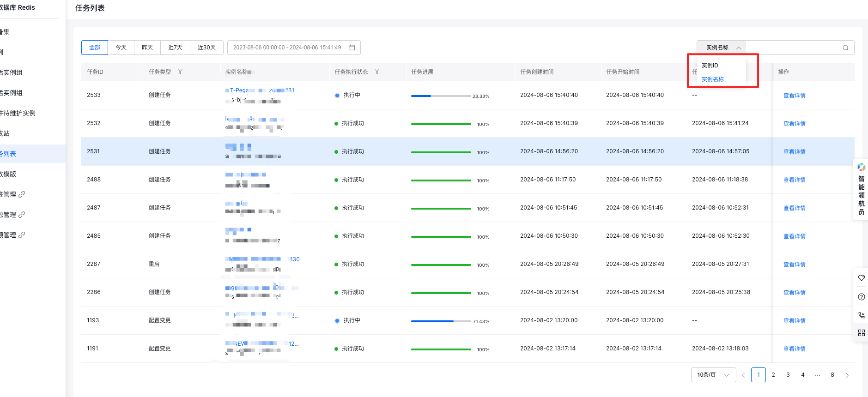Expand the 实例名称 search type dropdown
The width and height of the screenshot is (868, 397).
click(x=721, y=48)
